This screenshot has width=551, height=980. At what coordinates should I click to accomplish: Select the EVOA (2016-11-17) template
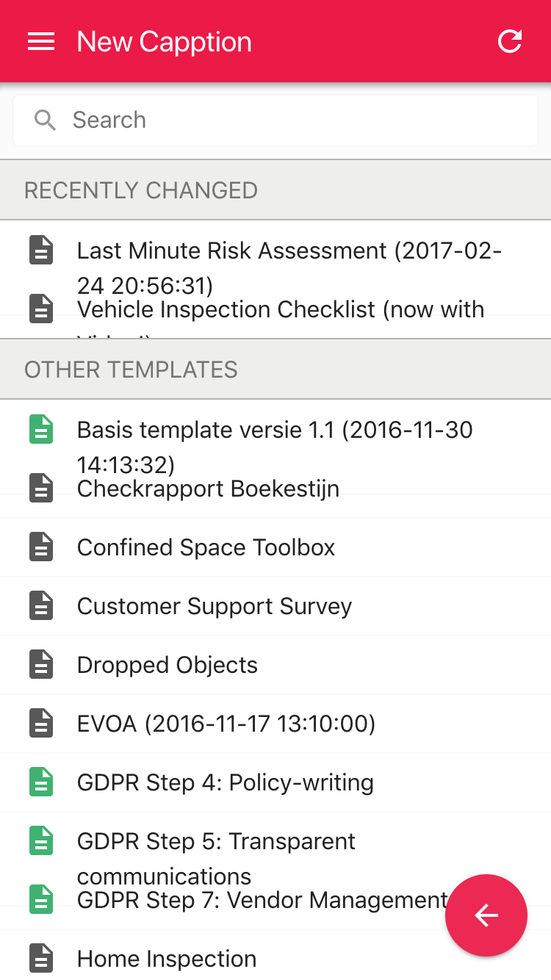(x=275, y=724)
